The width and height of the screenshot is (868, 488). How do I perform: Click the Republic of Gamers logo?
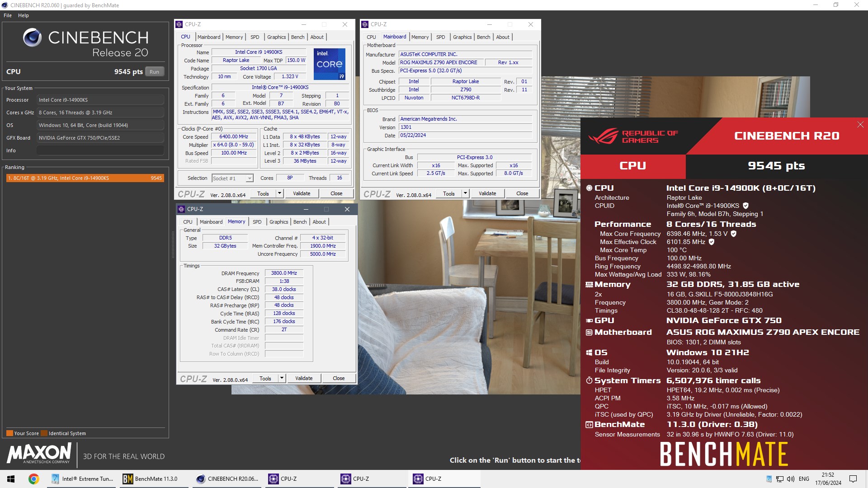point(633,136)
